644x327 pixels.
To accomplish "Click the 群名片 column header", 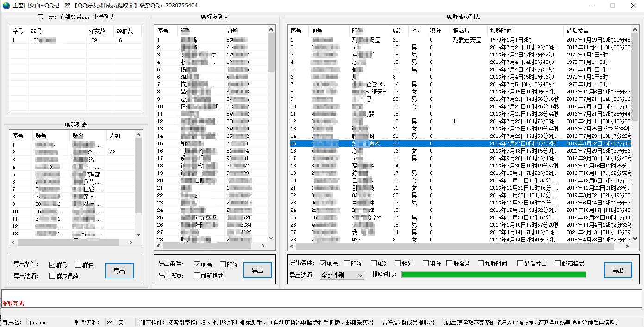I will pyautogui.click(x=469, y=31).
